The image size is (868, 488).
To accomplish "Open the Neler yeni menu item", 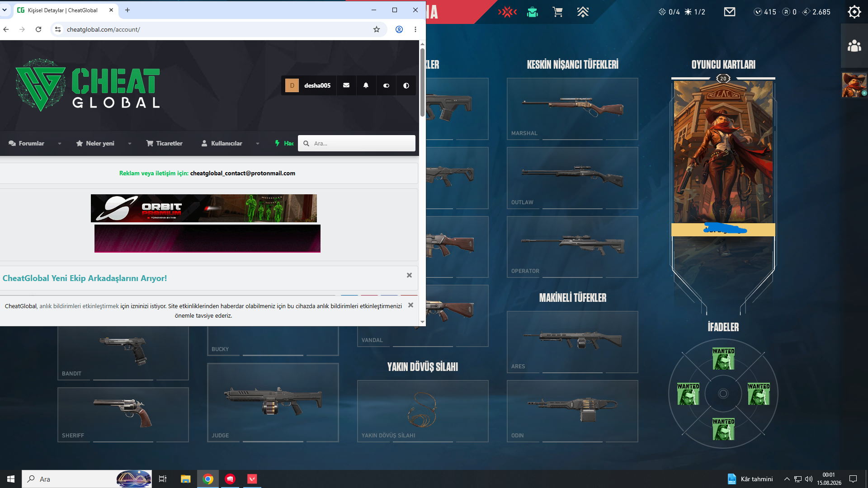I will click(x=95, y=144).
